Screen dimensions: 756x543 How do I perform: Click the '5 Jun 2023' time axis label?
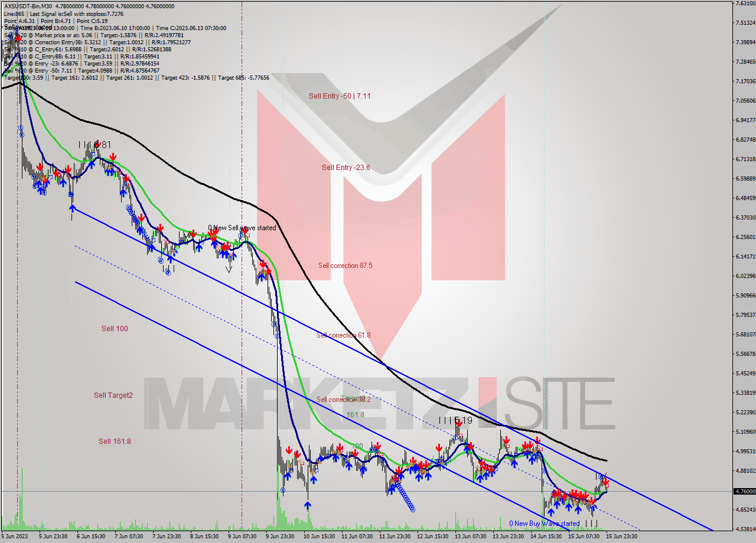[15, 537]
